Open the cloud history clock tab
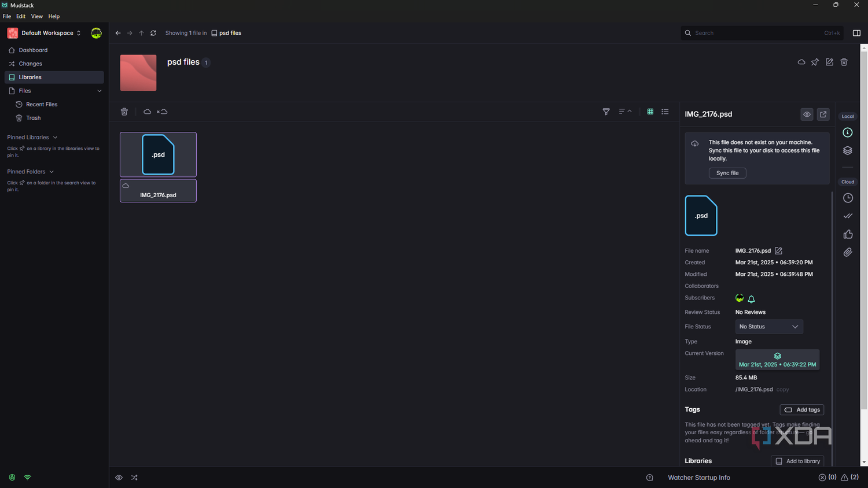This screenshot has width=868, height=488. [848, 198]
